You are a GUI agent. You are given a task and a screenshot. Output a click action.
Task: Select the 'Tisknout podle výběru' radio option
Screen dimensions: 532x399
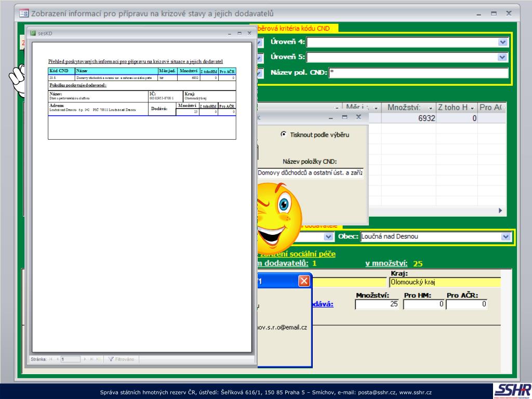283,134
